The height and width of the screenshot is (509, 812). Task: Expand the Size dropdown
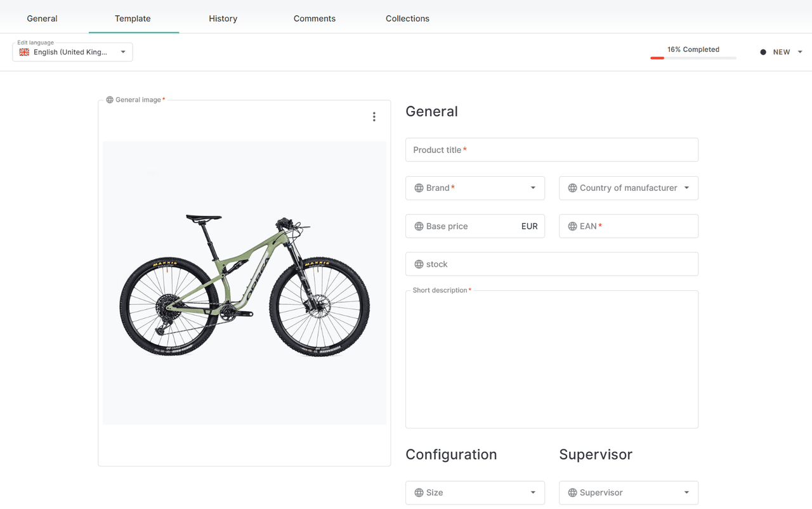[475, 493]
